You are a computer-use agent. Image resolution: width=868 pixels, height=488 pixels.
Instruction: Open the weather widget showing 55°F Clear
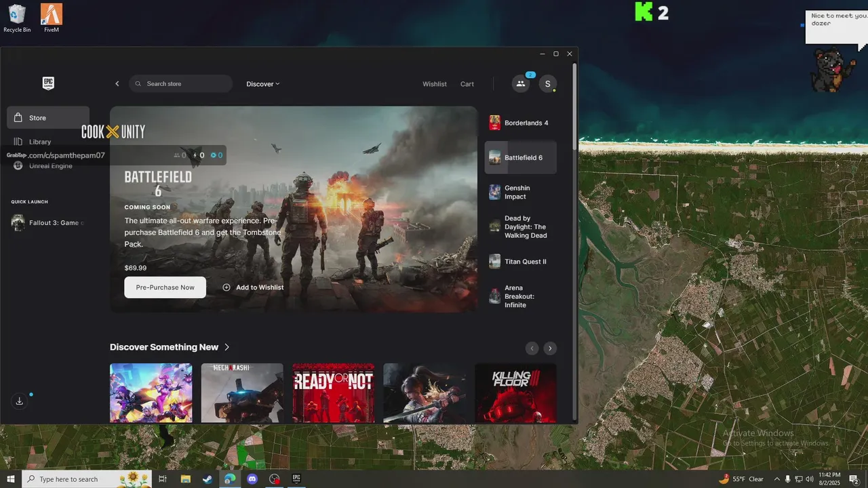pyautogui.click(x=741, y=479)
